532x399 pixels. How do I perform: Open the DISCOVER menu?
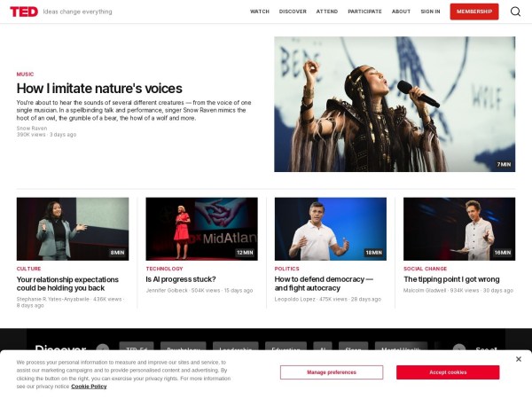coord(293,12)
